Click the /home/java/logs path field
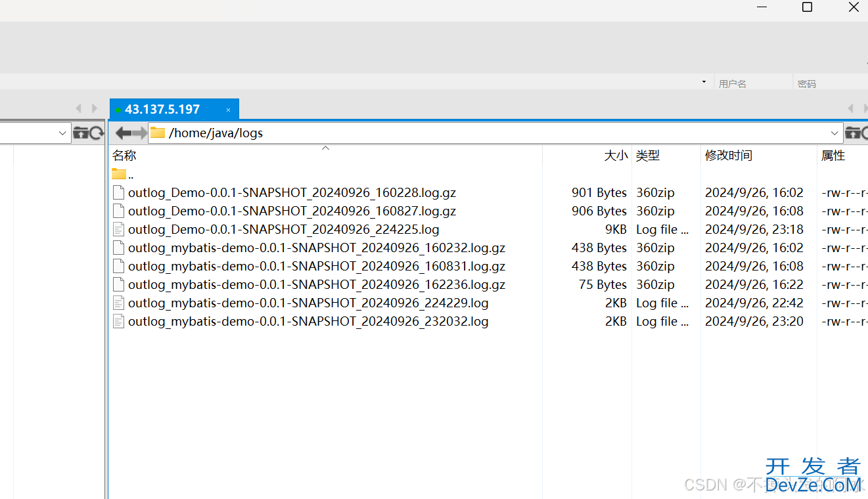The width and height of the screenshot is (868, 499). [495, 133]
